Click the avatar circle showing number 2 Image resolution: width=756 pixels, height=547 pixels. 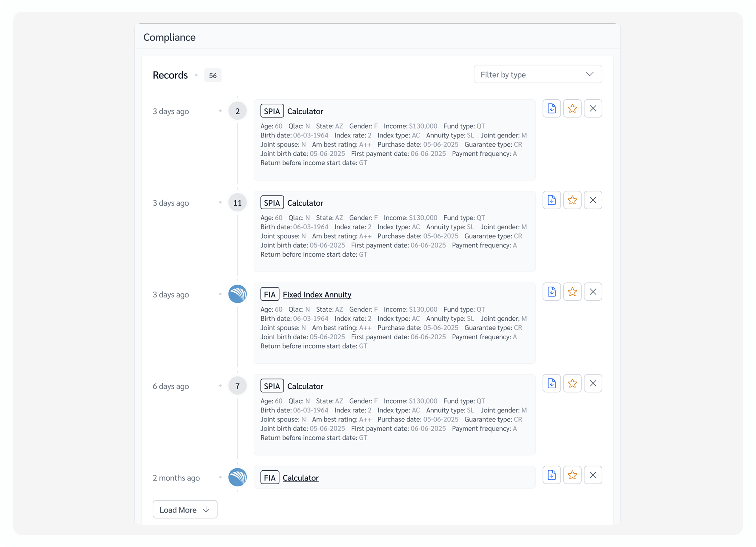tap(237, 111)
